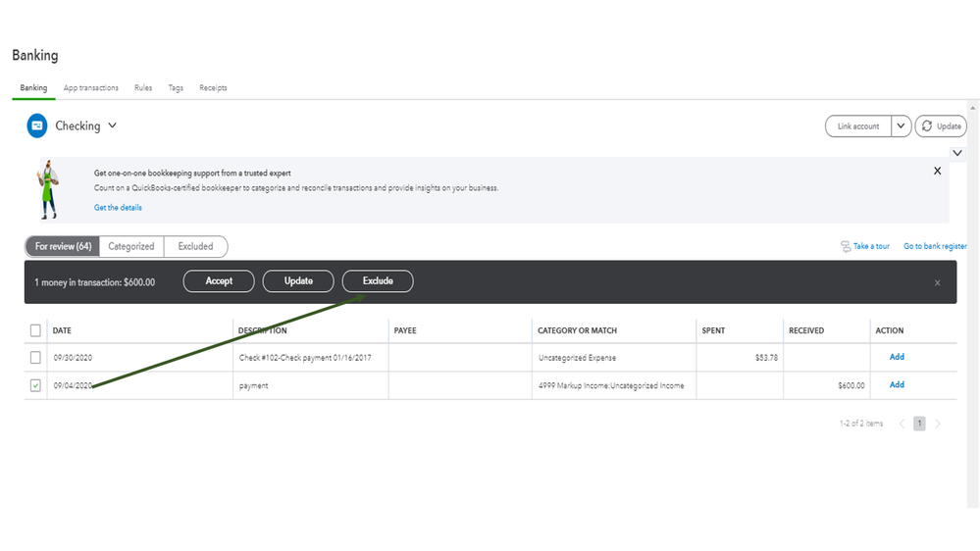Click the bookkeeper illustration in banner
This screenshot has width=980, height=551.
click(45, 189)
